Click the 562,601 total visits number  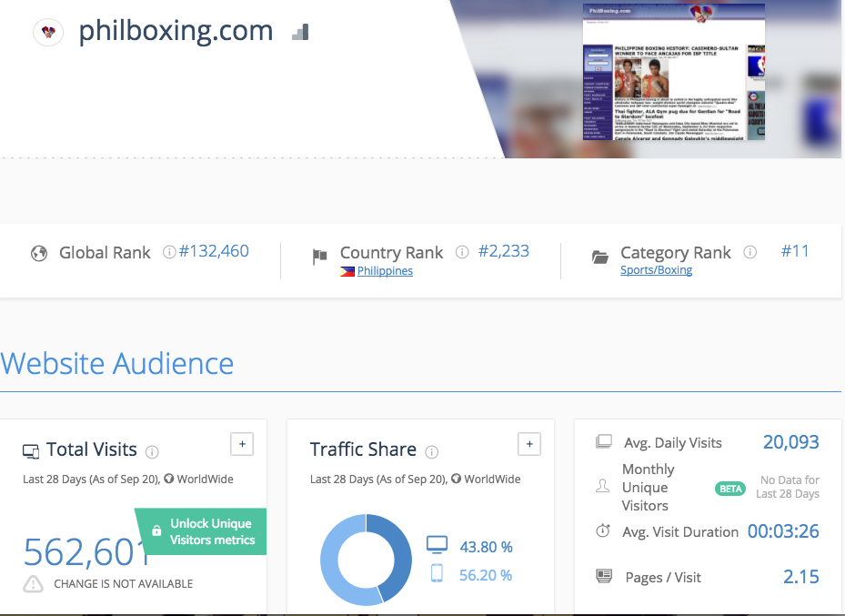[x=86, y=552]
